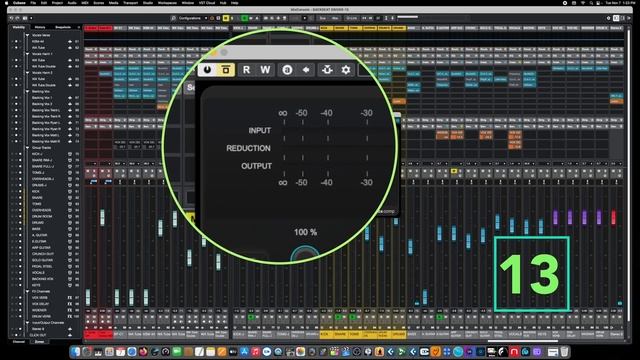Open the Studio menu

(x=148, y=3)
